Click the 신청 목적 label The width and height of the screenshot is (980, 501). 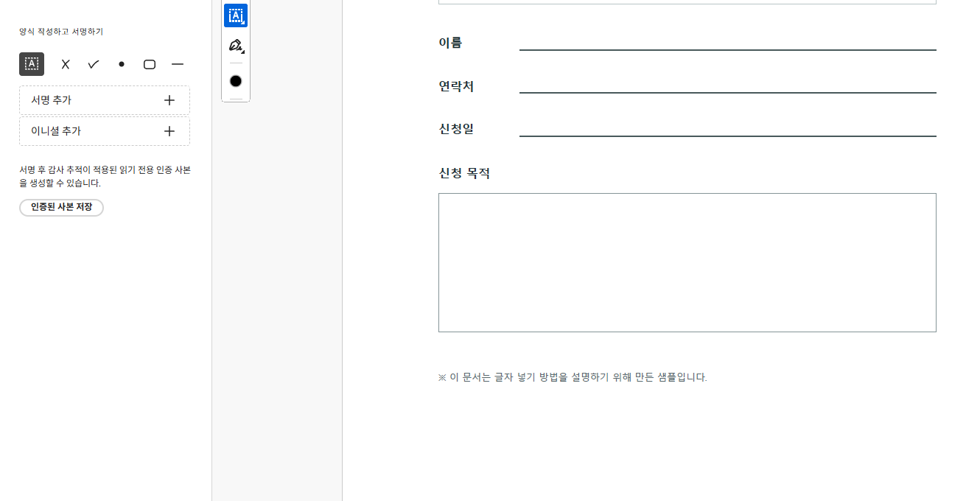464,173
